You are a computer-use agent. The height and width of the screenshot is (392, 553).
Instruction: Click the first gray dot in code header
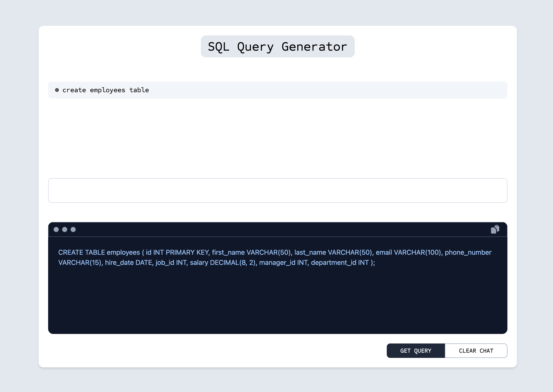tap(56, 229)
